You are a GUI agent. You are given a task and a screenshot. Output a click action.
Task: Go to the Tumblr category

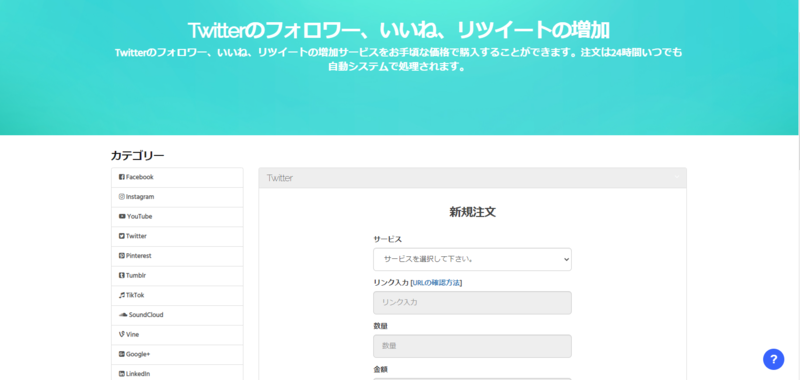177,275
